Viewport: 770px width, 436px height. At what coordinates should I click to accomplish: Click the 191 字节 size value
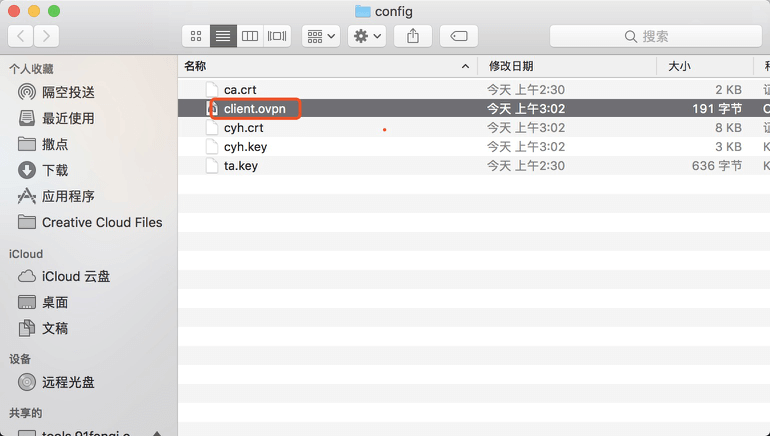pos(716,109)
